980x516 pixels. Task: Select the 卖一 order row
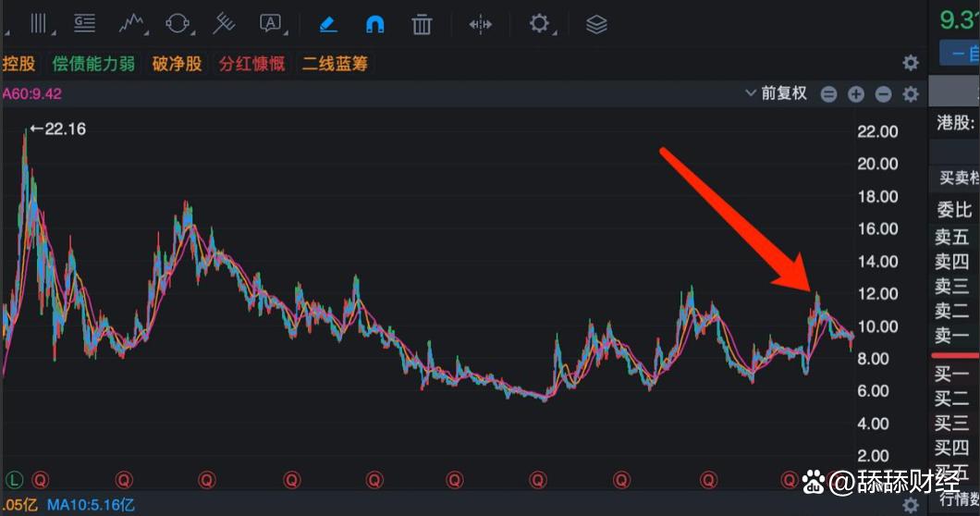coord(952,336)
